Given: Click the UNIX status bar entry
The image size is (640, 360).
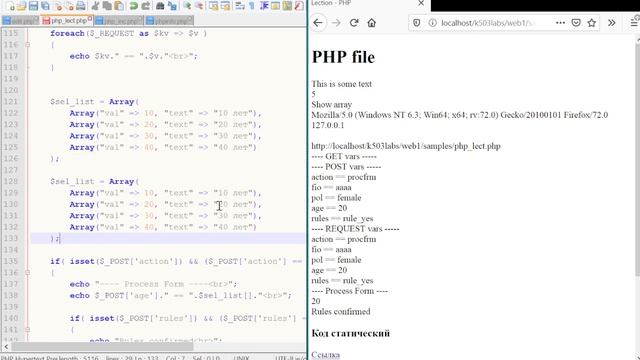Looking at the screenshot, I should click(x=241, y=358).
